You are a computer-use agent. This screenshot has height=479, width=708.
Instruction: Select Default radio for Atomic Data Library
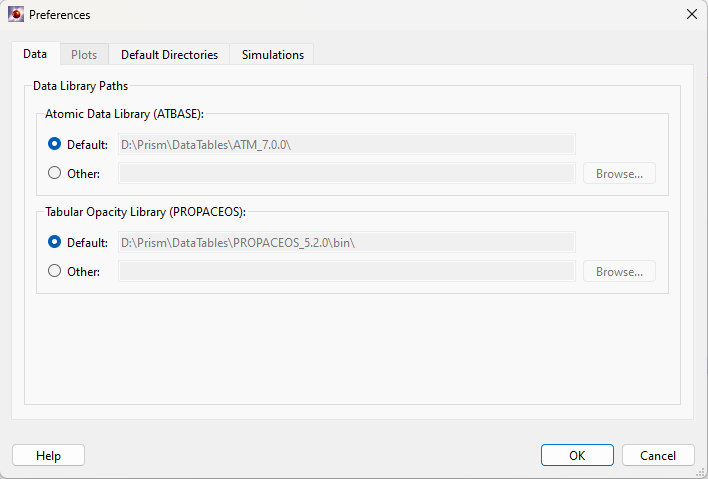pyautogui.click(x=54, y=144)
